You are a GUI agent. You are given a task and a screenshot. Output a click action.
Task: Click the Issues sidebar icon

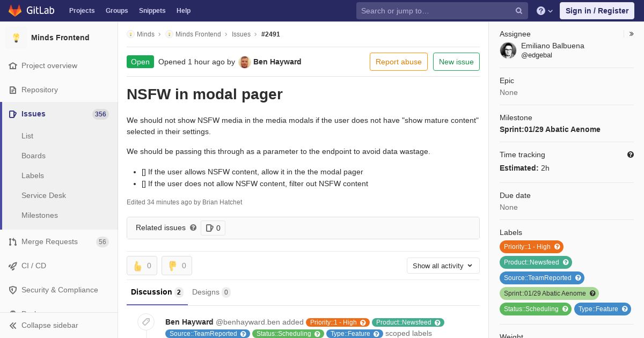pyautogui.click(x=13, y=114)
